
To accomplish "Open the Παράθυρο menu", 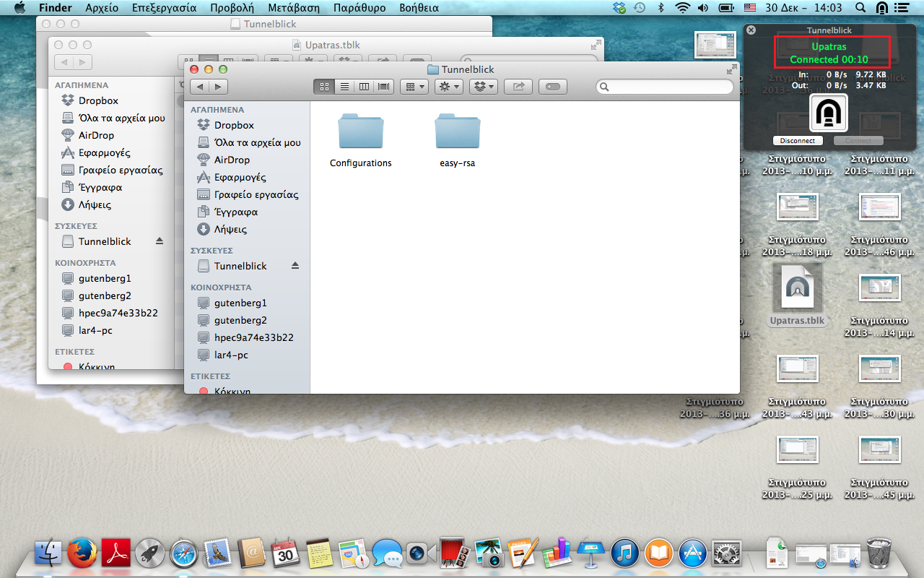I will pos(358,8).
